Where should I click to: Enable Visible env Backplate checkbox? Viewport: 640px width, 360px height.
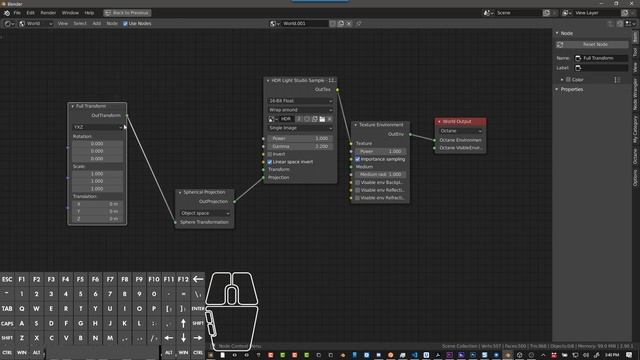[x=358, y=182]
